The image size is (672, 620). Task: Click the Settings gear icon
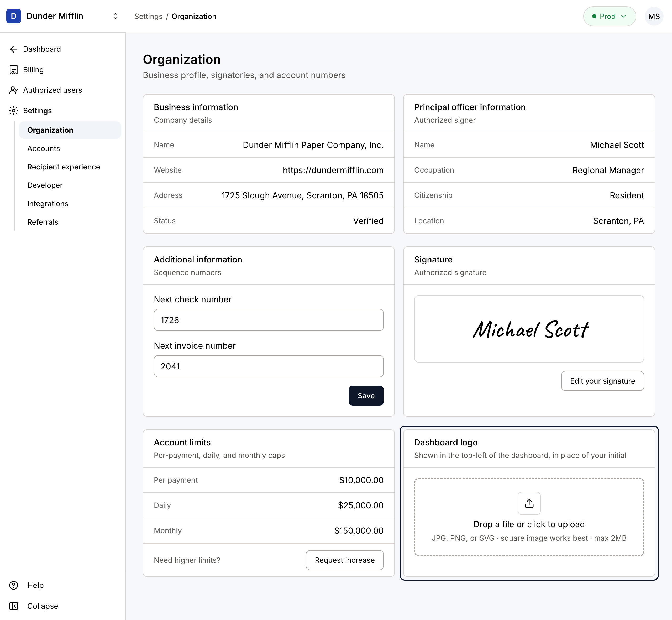click(13, 111)
